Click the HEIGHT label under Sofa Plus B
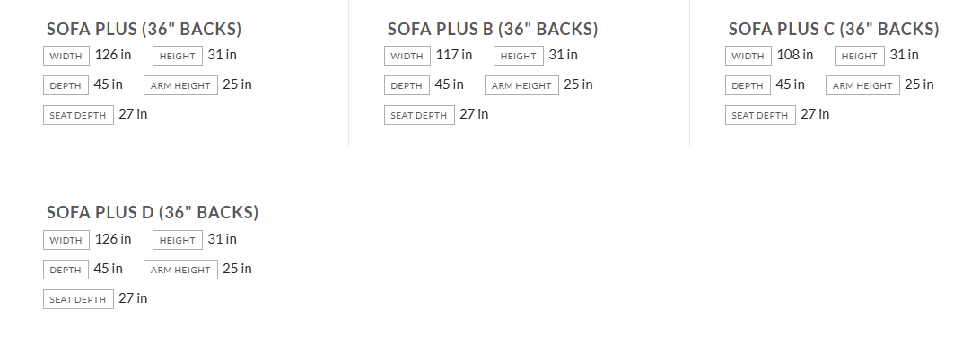The height and width of the screenshot is (346, 980). 519,56
